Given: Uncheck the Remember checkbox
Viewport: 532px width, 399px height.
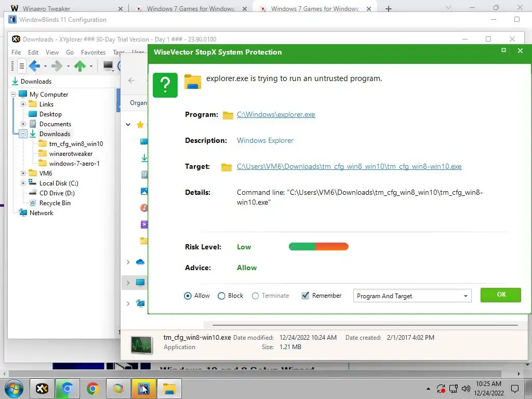Looking at the screenshot, I should 305,296.
